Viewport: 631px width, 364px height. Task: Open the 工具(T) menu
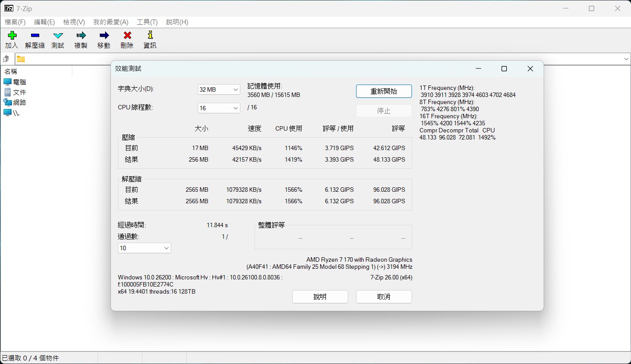click(147, 22)
